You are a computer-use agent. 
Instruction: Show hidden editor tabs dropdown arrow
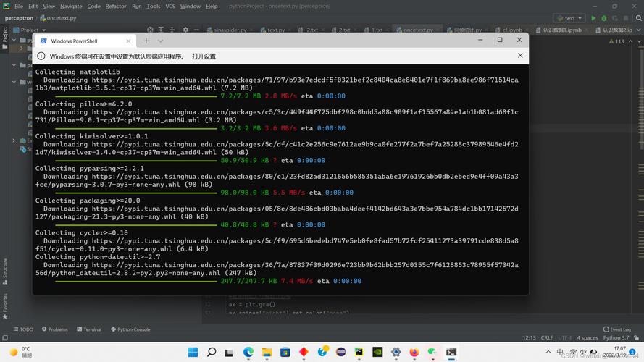click(x=639, y=30)
